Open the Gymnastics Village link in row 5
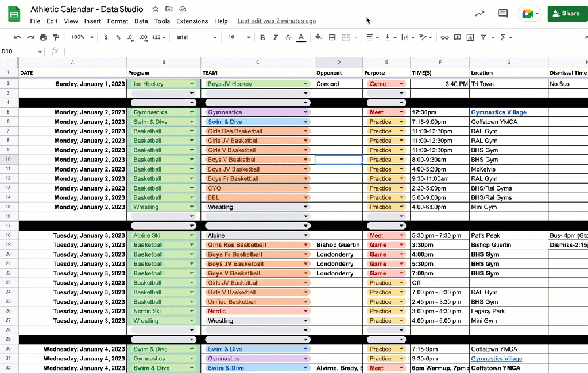The image size is (588, 373). [x=498, y=112]
